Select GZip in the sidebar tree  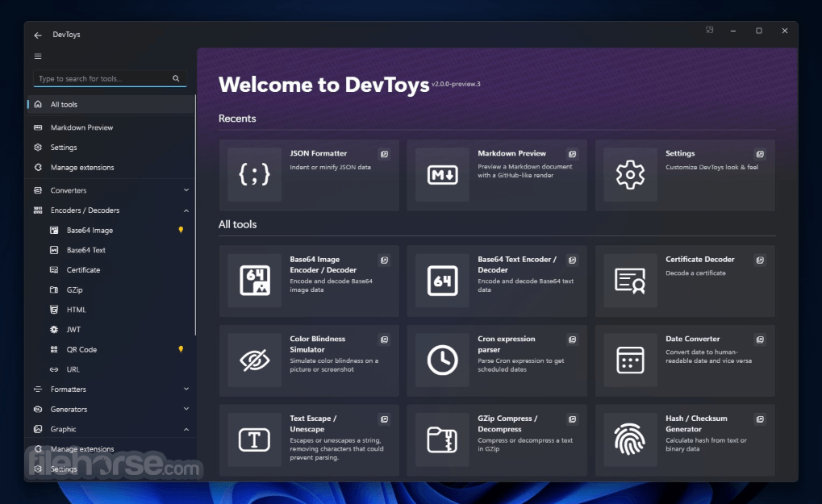point(111,289)
